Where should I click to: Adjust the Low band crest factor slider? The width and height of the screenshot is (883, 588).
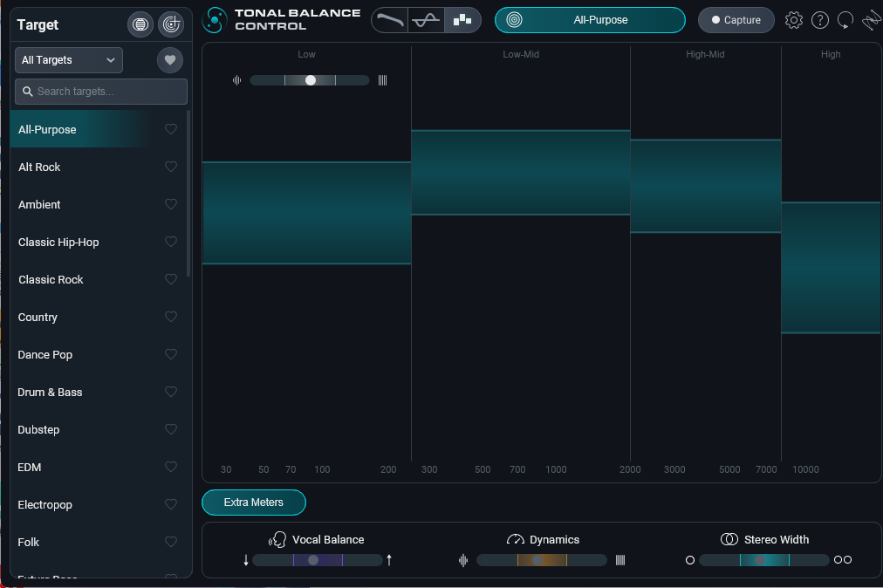point(310,80)
